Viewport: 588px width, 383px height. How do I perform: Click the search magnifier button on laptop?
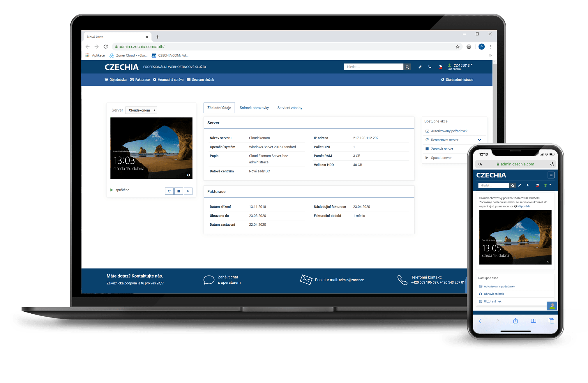click(407, 67)
